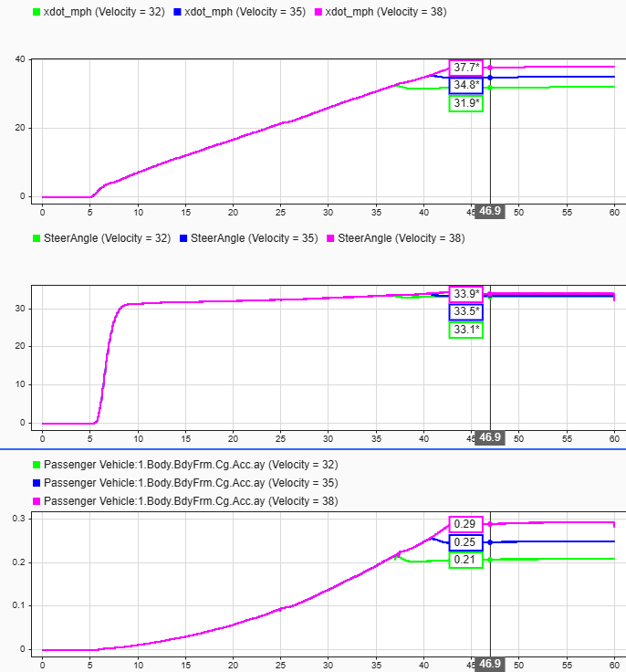Click the 31.9* data tip box
626x672 pixels.
coord(466,103)
